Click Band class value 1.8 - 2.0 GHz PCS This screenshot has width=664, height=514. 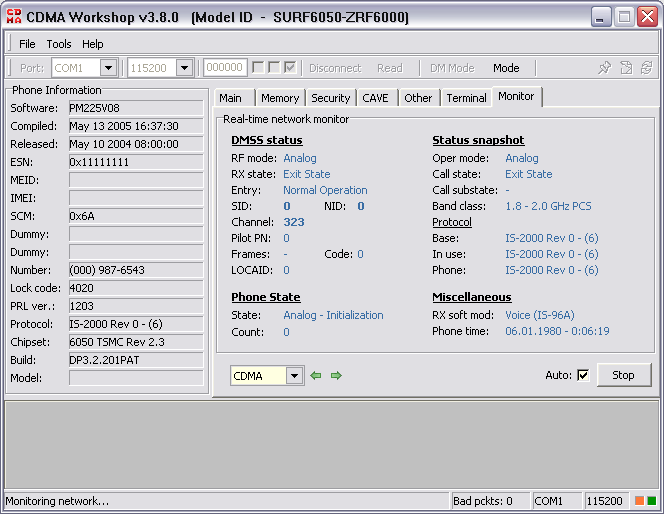point(548,206)
